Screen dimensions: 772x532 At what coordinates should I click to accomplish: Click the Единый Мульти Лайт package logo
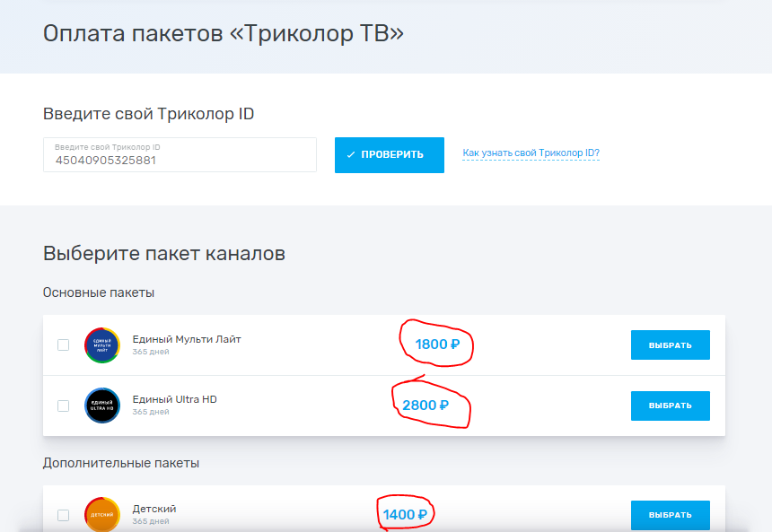click(102, 345)
